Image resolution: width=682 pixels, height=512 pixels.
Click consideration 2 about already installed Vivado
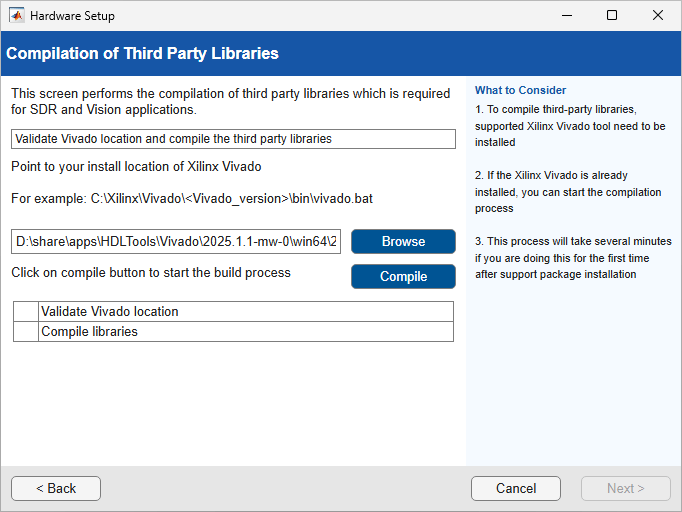(568, 192)
